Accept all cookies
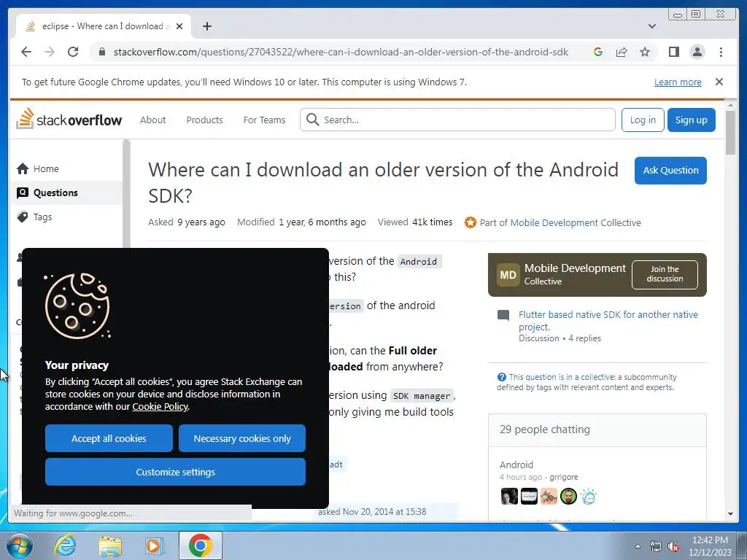The width and height of the screenshot is (747, 560). [x=109, y=438]
